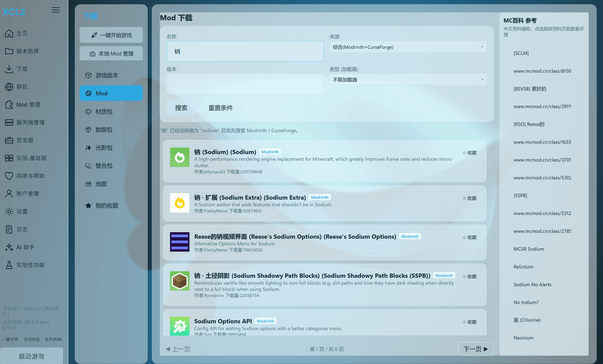Open the No Indium? reference link
Screen dimensions: 603x364
pos(526,302)
